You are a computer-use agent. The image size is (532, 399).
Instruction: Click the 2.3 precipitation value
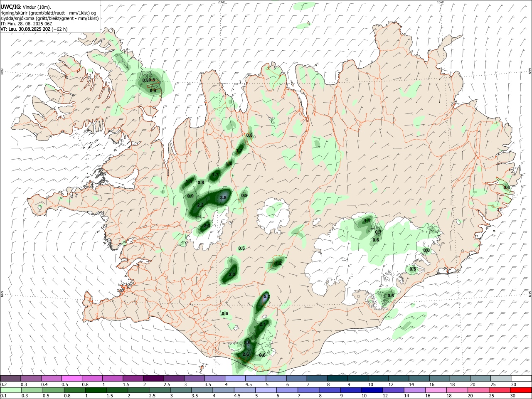(x=207, y=226)
